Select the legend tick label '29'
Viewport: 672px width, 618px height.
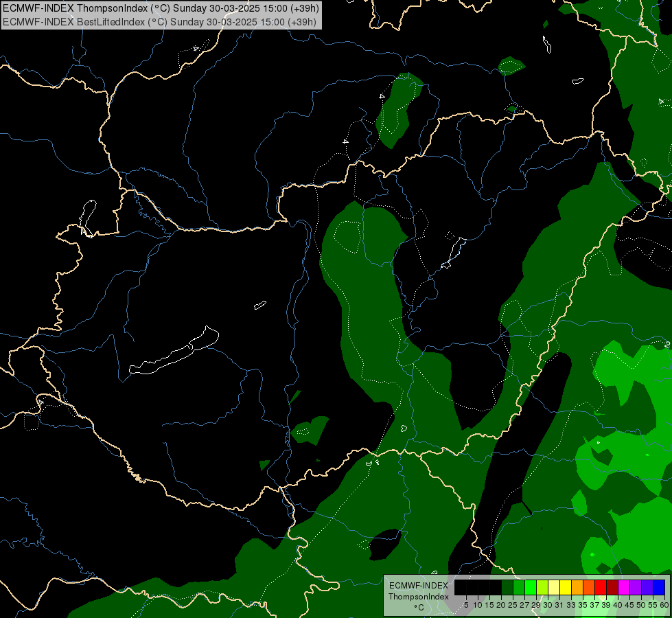coord(536,605)
